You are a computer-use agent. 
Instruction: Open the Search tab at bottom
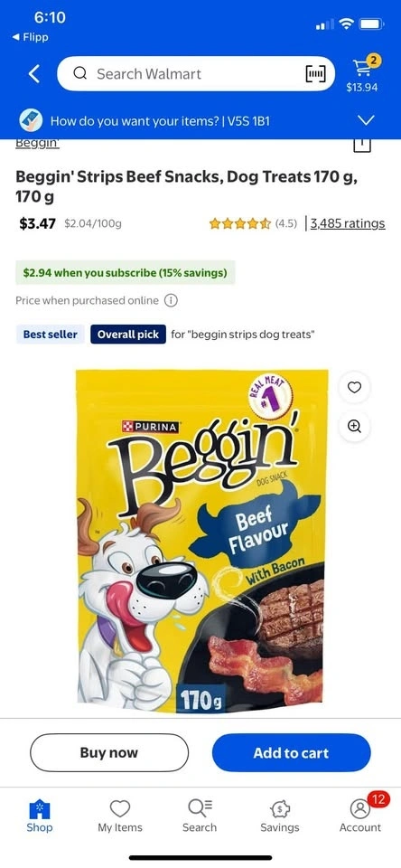coord(200,816)
